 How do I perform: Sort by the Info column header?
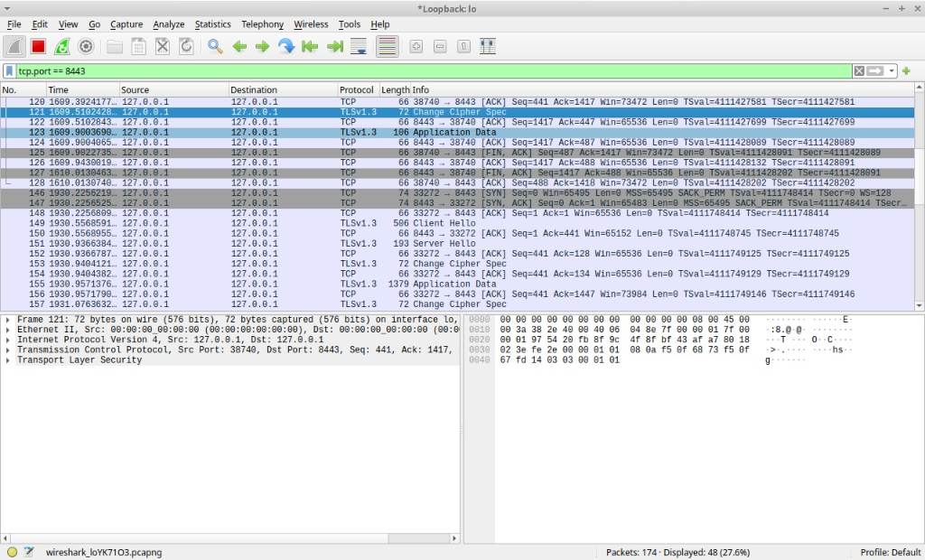pos(662,89)
